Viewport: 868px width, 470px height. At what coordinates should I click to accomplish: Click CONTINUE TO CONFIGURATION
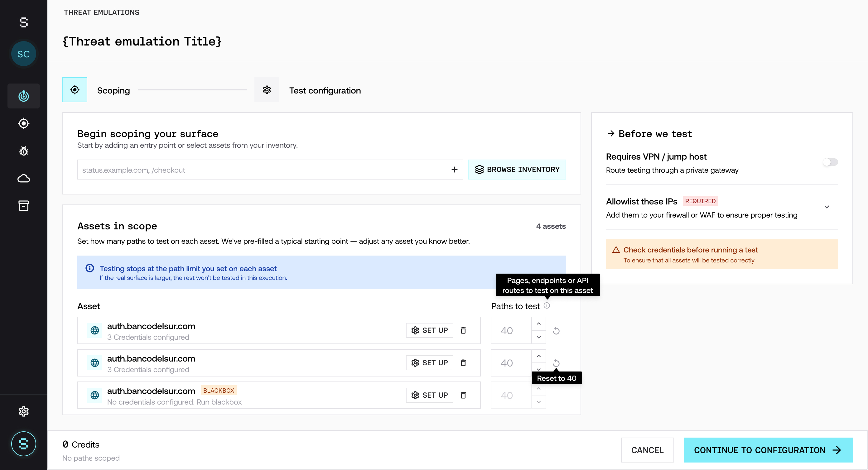[768, 450]
